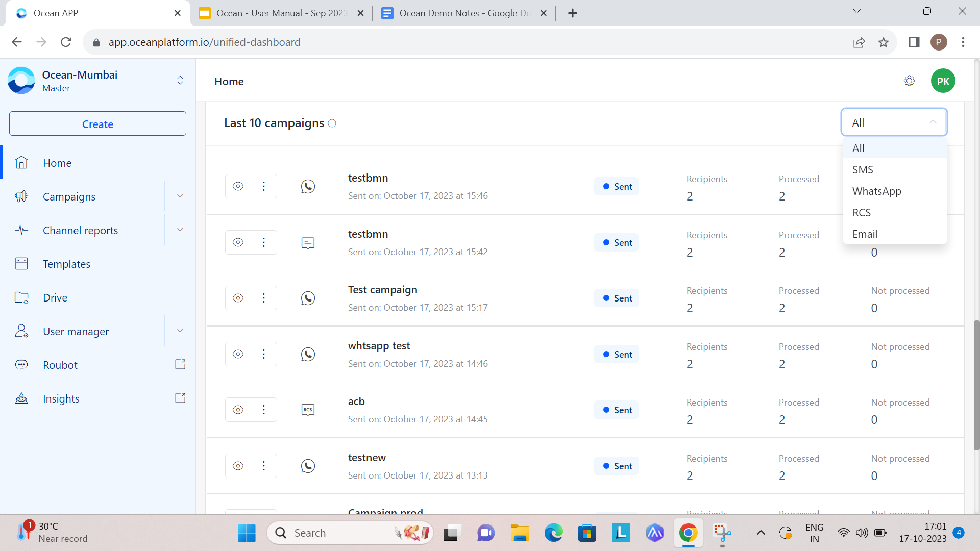This screenshot has width=980, height=551.
Task: Click the RCS channel icon for acb
Action: [308, 410]
